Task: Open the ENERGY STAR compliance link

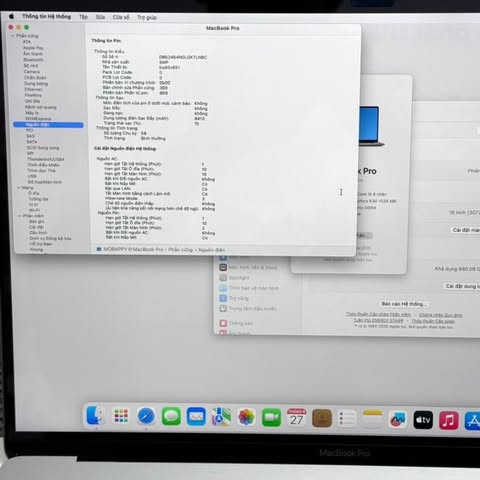Action: (378, 320)
